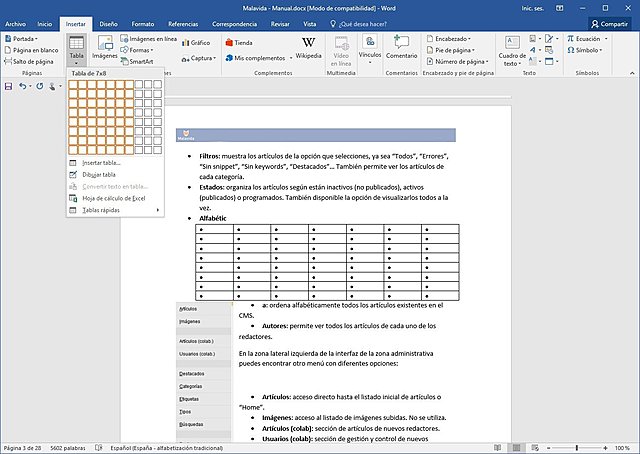640x454 pixels.
Task: Click the Malavida header banner image
Action: tap(316, 135)
